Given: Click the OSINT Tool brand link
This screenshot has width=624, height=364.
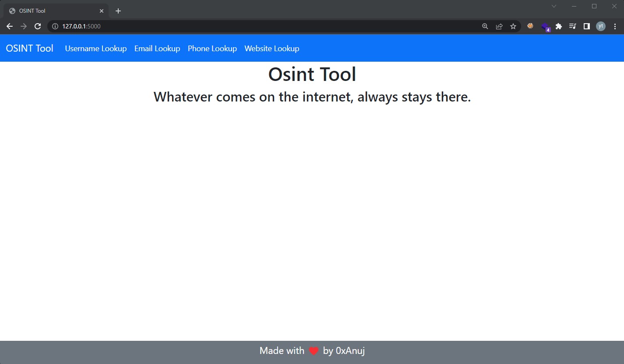Looking at the screenshot, I should coord(29,48).
